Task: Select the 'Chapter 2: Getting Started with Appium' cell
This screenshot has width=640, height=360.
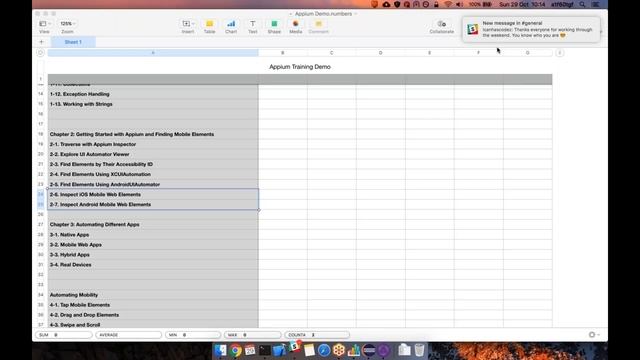Action: 153,134
